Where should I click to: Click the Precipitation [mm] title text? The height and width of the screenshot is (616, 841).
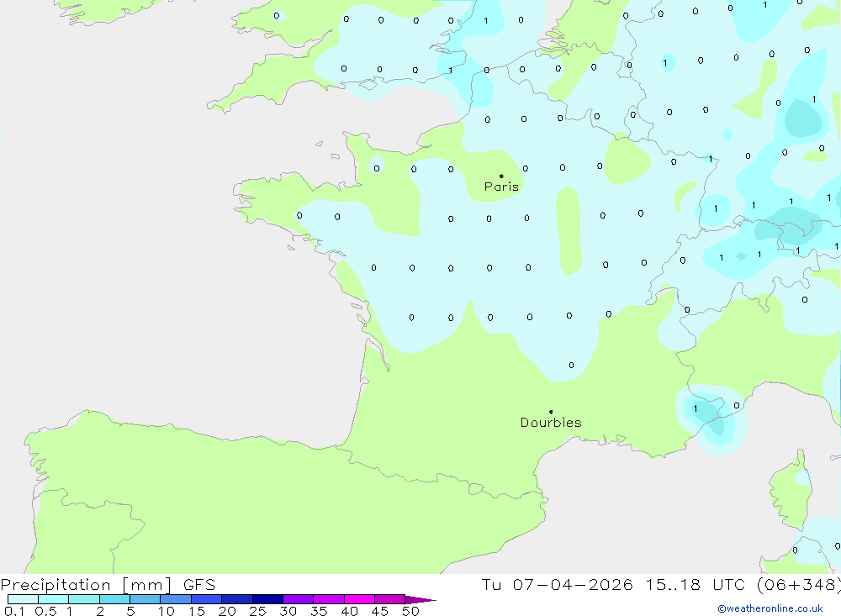coord(86,584)
